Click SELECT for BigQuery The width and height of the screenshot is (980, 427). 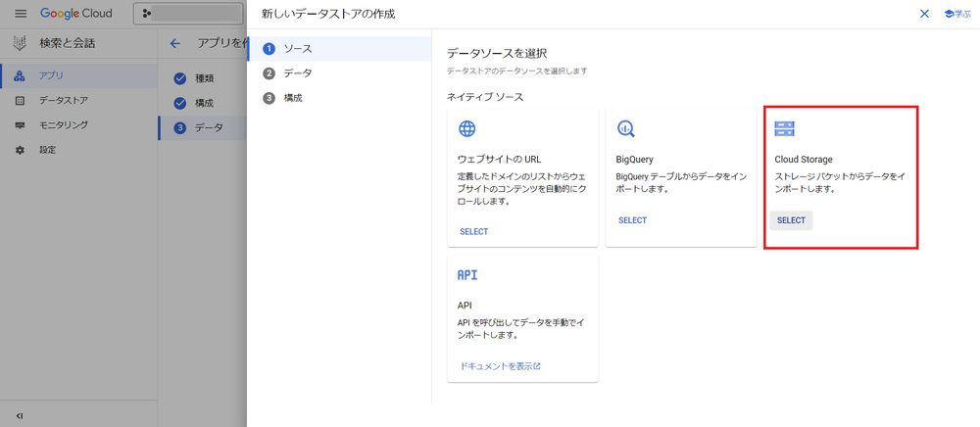[632, 220]
